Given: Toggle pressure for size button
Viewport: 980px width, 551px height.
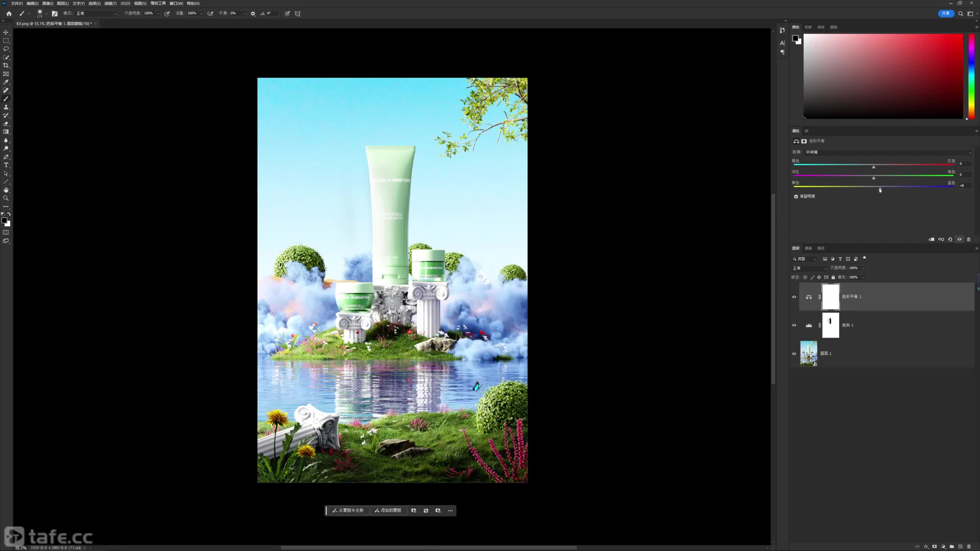Looking at the screenshot, I should coord(287,13).
